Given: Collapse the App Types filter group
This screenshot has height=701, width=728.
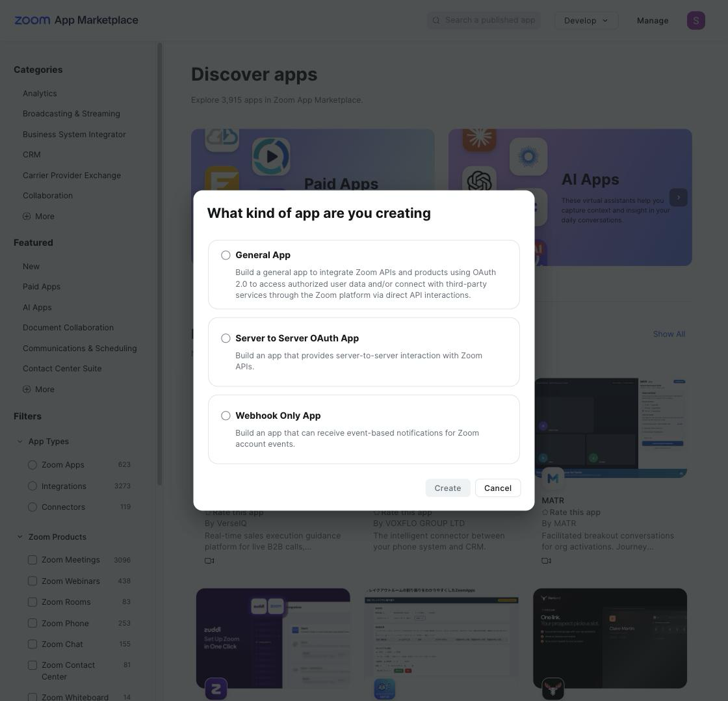Looking at the screenshot, I should coord(19,442).
